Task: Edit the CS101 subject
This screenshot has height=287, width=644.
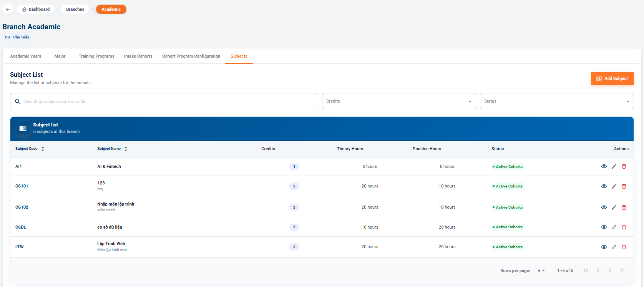Action: point(614,186)
